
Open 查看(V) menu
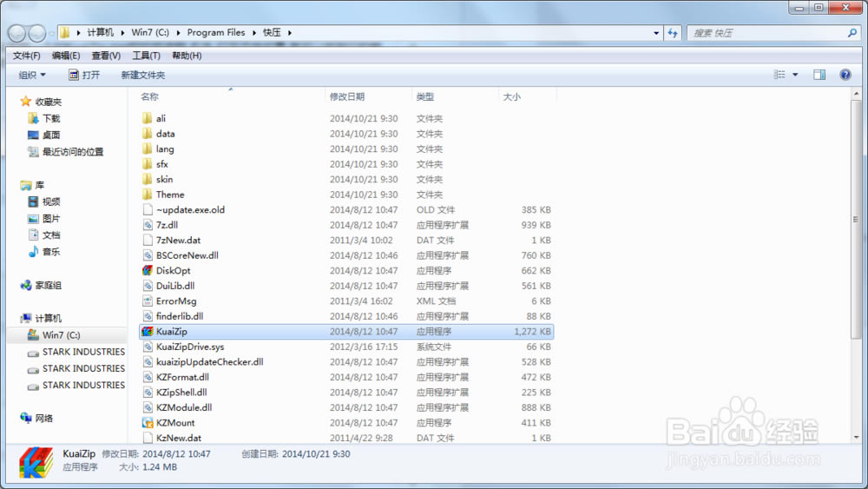tap(106, 56)
